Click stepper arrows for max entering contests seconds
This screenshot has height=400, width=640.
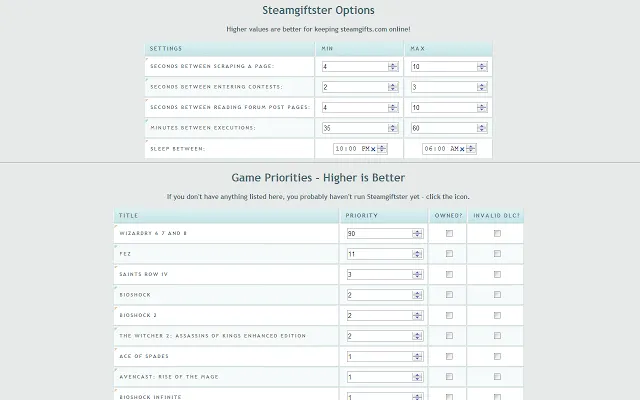point(481,87)
